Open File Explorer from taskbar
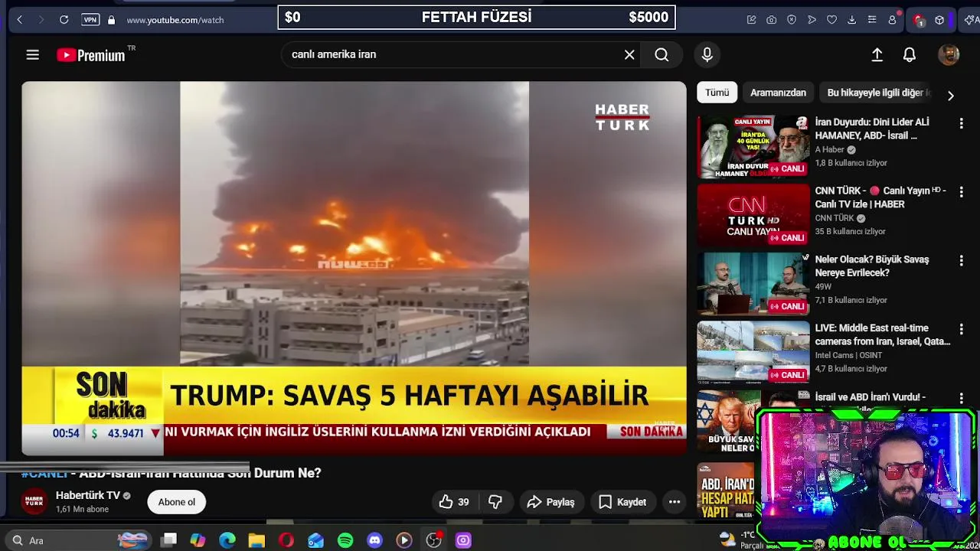 [256, 540]
